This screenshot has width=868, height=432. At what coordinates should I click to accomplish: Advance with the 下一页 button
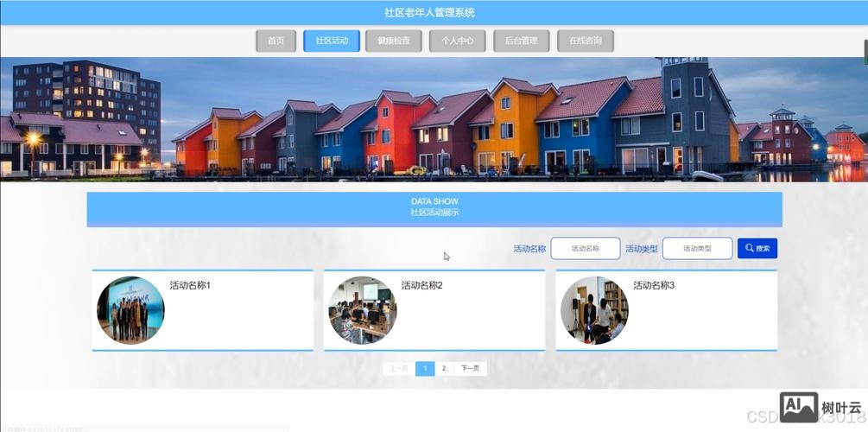pyautogui.click(x=470, y=369)
